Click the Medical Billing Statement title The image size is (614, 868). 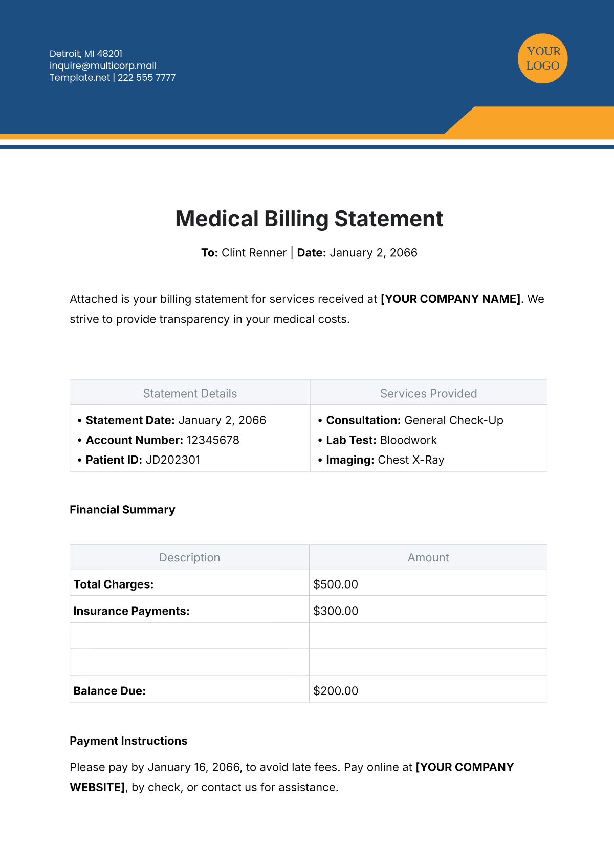[x=309, y=219]
